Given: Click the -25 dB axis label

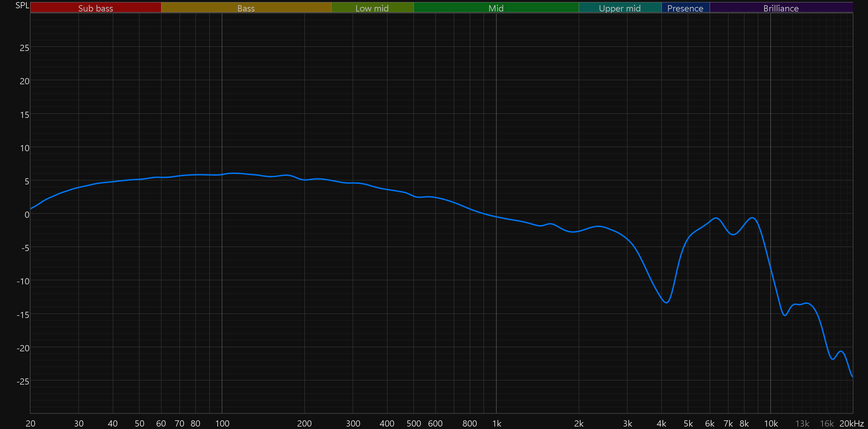Looking at the screenshot, I should point(23,381).
